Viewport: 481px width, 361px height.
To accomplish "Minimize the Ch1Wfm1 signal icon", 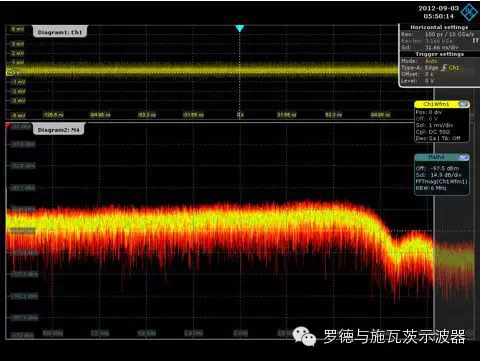I will [464, 104].
